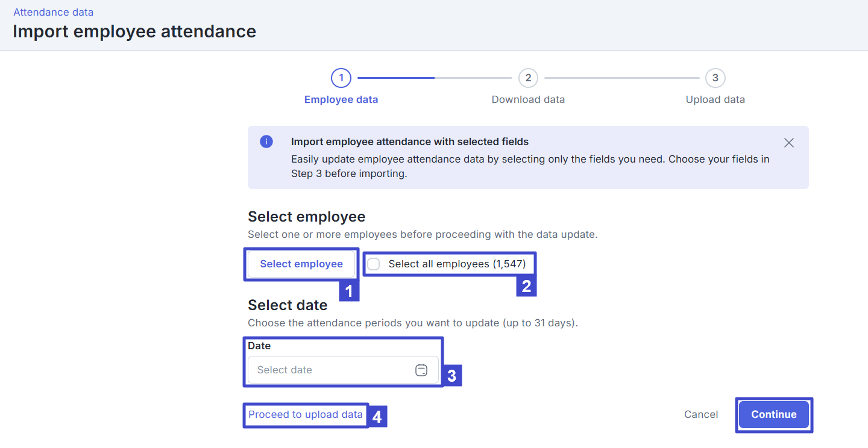The image size is (868, 448).
Task: Click the Import employee attendance page heading
Action: pyautogui.click(x=134, y=31)
